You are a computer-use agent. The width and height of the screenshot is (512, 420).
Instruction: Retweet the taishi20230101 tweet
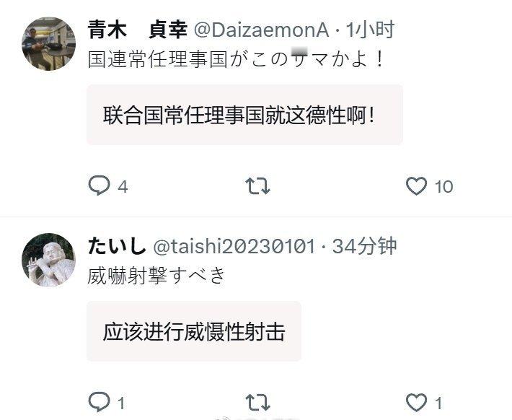257,402
